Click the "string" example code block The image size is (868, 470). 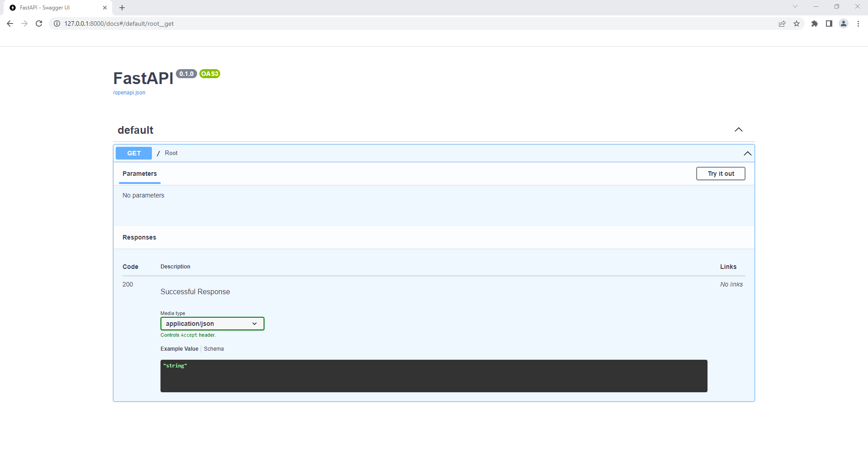(x=434, y=376)
